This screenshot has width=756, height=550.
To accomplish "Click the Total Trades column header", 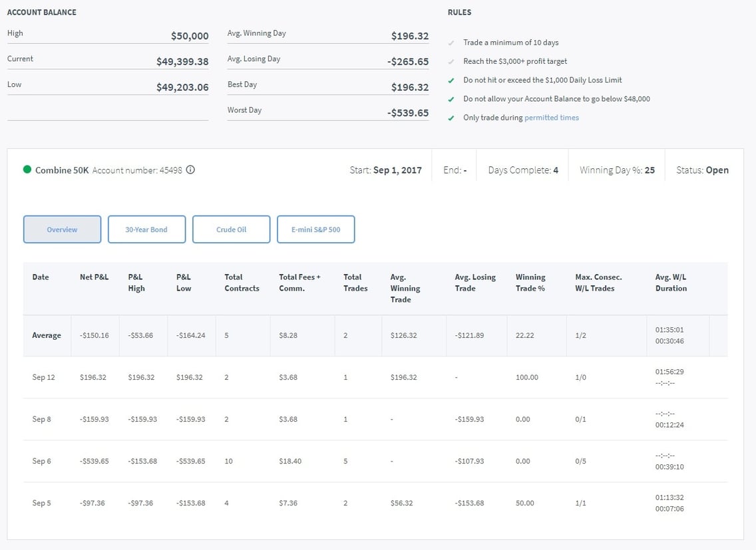I will pos(355,283).
